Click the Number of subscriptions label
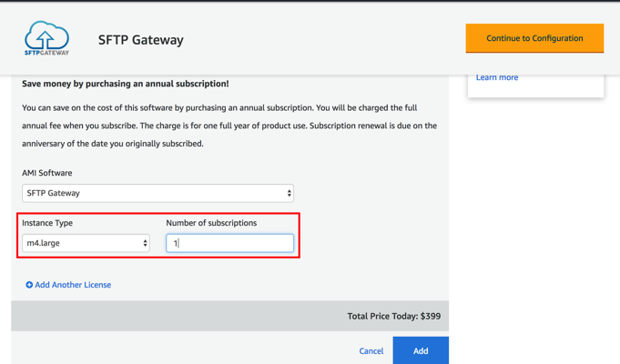Screen dimensions: 620x364 tap(211, 223)
